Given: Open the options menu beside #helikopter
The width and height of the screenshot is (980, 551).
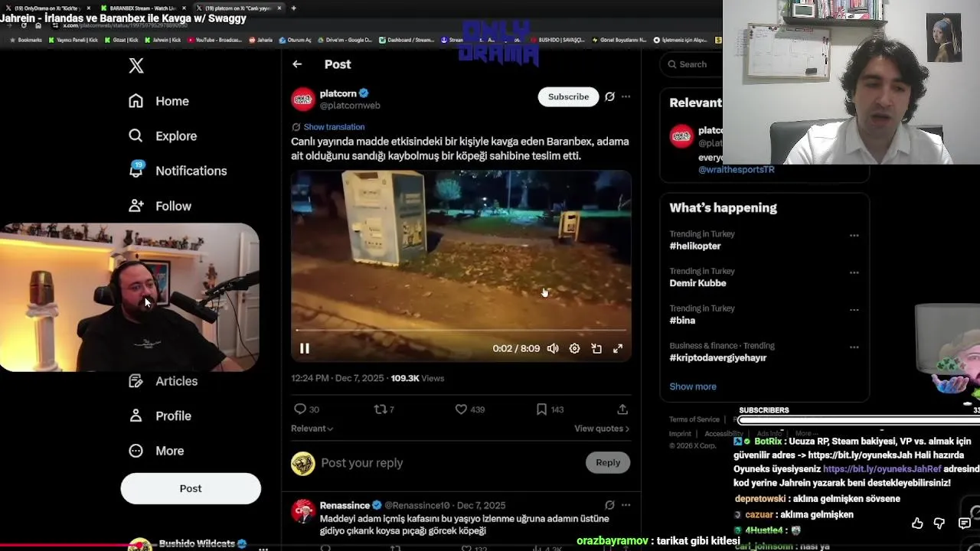Looking at the screenshot, I should pos(854,236).
